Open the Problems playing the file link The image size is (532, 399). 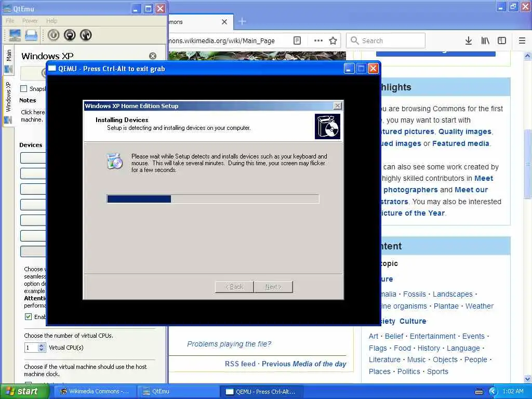coord(229,344)
